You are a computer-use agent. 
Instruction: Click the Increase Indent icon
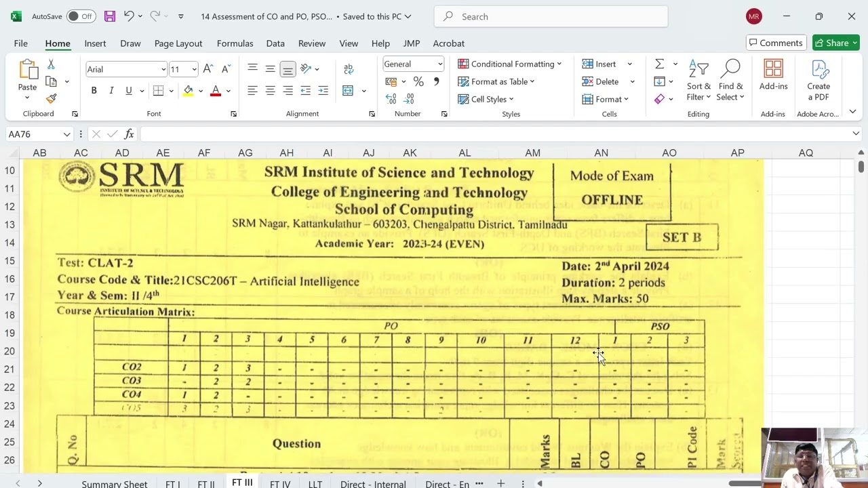[x=323, y=91]
